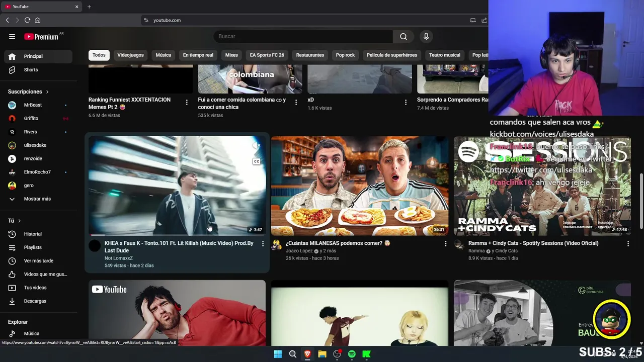Open Brave browser from the taskbar

307,354
